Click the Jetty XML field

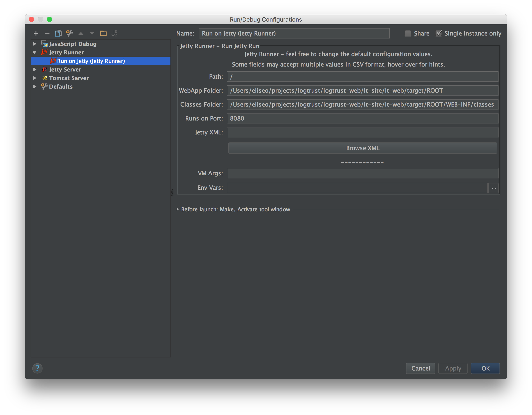(x=362, y=132)
